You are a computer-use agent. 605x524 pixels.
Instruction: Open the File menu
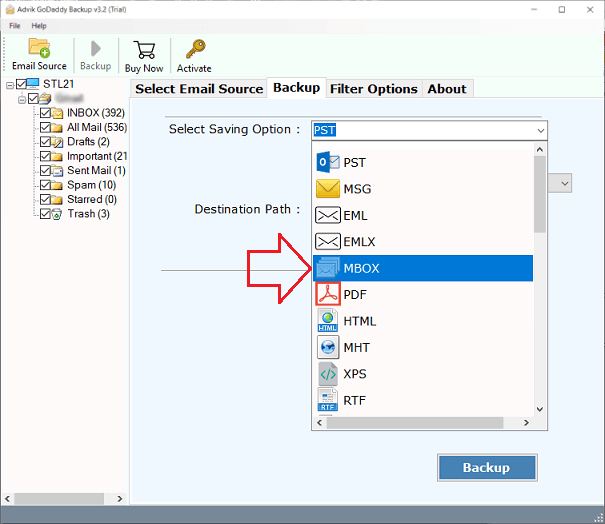[15, 26]
